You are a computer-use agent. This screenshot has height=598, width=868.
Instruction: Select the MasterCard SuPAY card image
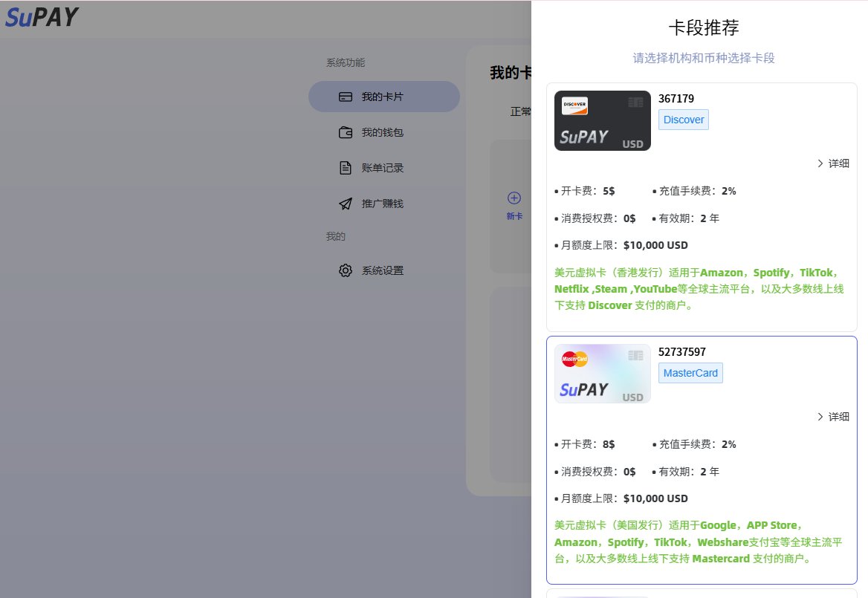click(x=602, y=374)
